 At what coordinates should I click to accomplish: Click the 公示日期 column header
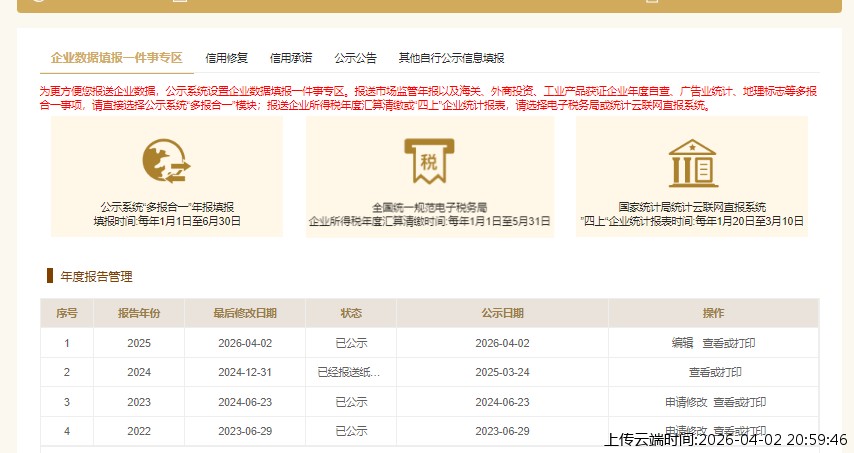coord(502,313)
